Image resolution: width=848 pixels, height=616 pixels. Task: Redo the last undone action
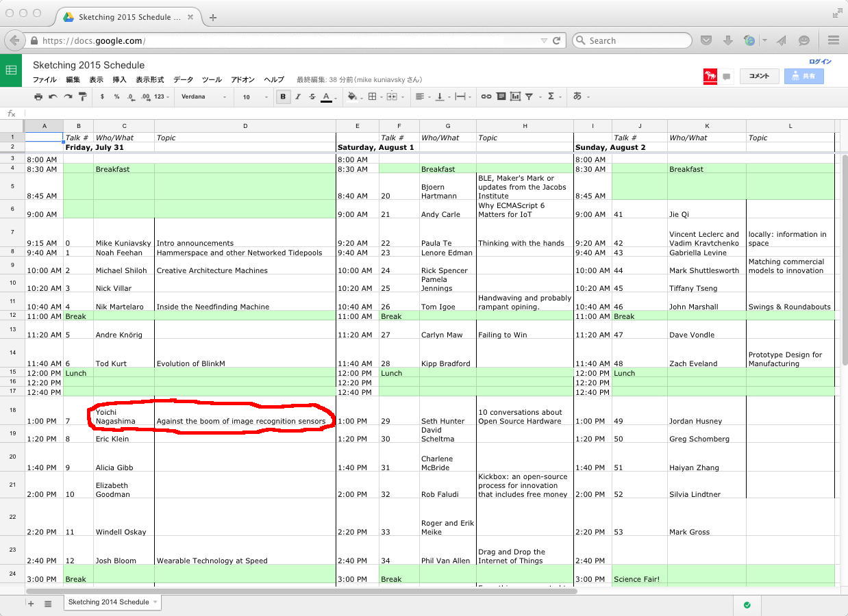click(x=68, y=97)
